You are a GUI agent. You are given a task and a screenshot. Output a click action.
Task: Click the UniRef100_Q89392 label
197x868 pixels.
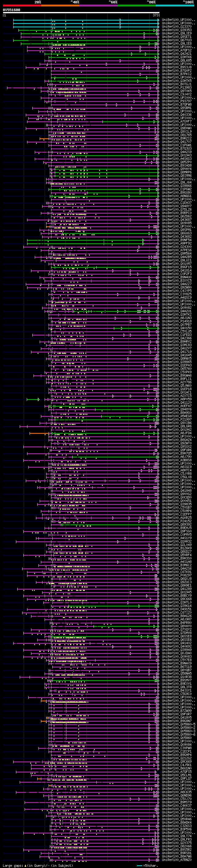[x=177, y=524]
